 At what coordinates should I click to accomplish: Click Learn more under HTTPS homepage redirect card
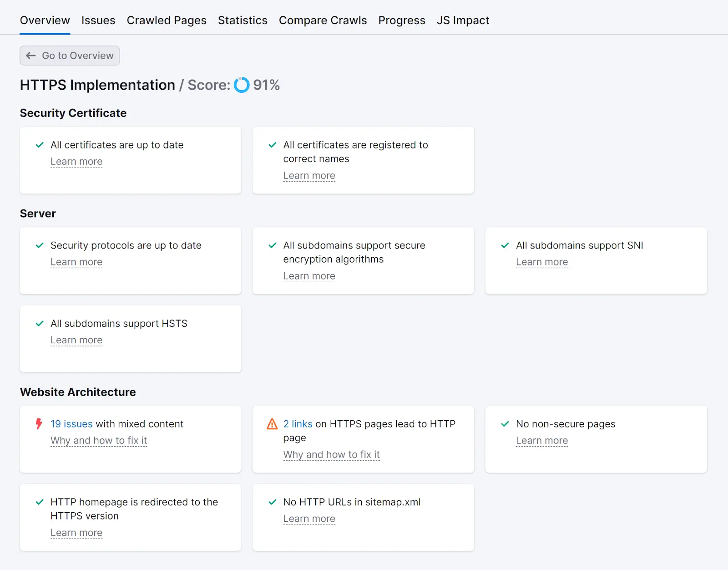76,533
